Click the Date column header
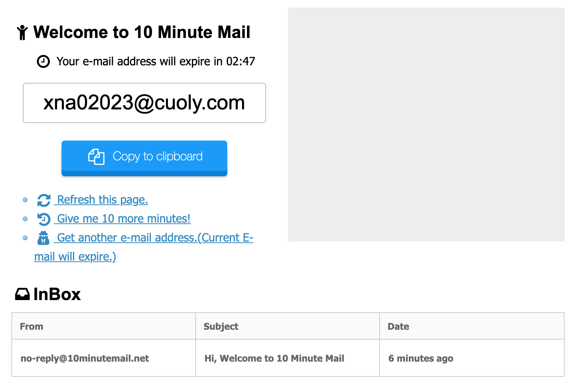The height and width of the screenshot is (392, 573). click(398, 327)
